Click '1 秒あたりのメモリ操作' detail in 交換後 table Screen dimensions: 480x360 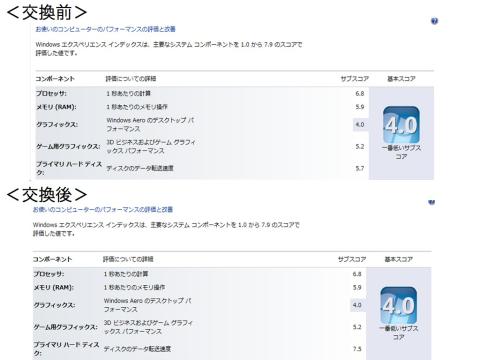click(134, 287)
